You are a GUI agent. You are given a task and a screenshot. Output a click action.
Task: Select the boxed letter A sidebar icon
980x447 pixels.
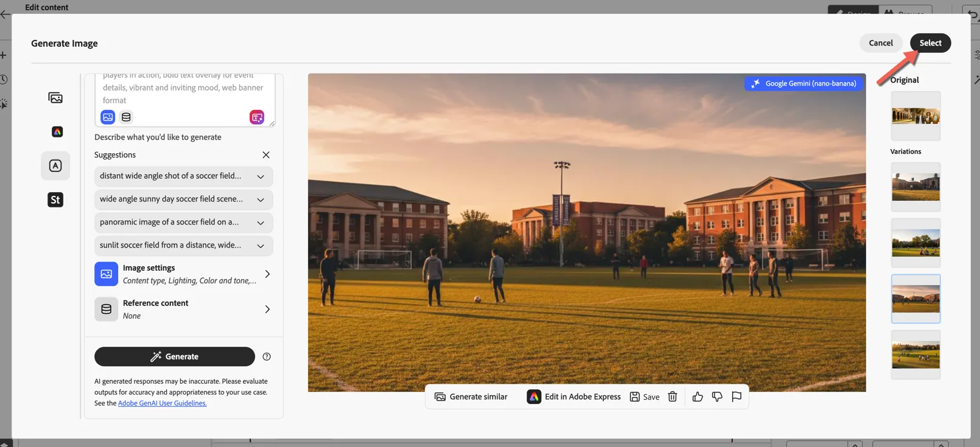point(55,165)
